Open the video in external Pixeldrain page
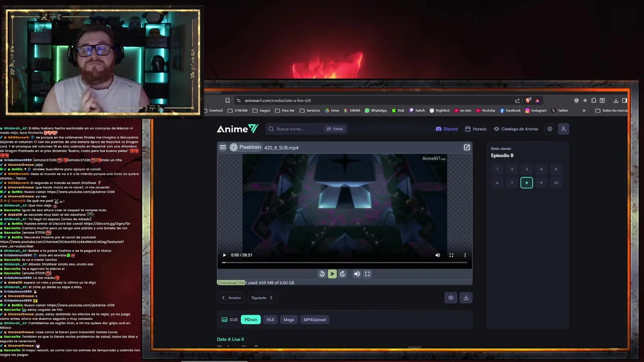 [x=467, y=147]
